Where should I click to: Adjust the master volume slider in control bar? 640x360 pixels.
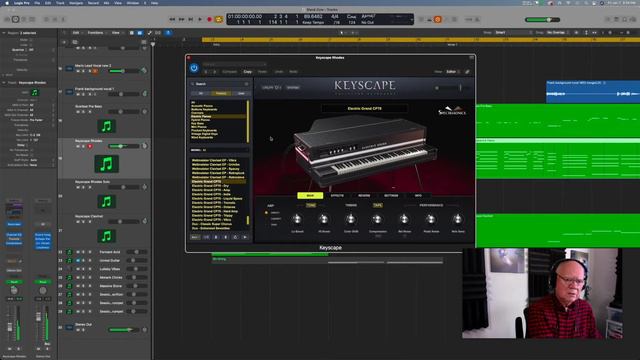point(542,20)
